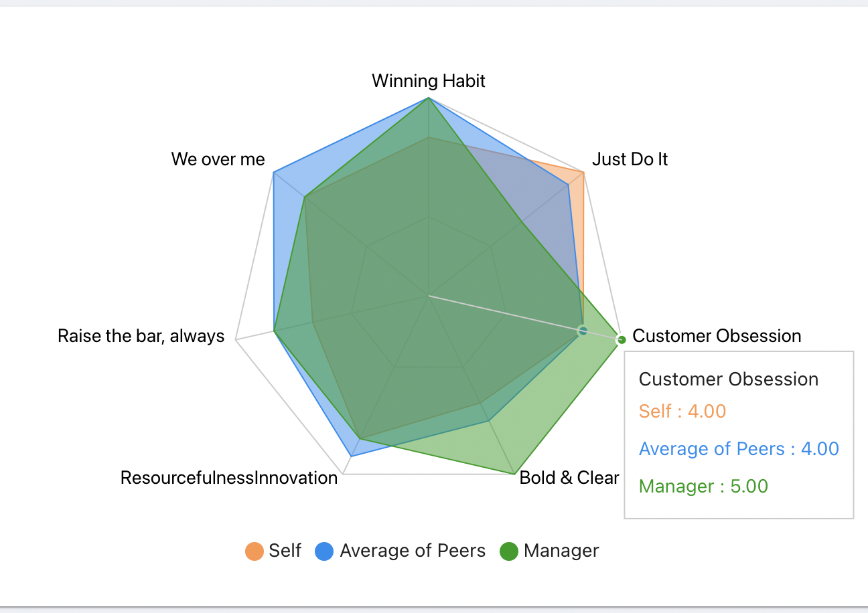The width and height of the screenshot is (868, 613).
Task: Toggle the Manager series legend label
Action: click(x=561, y=551)
